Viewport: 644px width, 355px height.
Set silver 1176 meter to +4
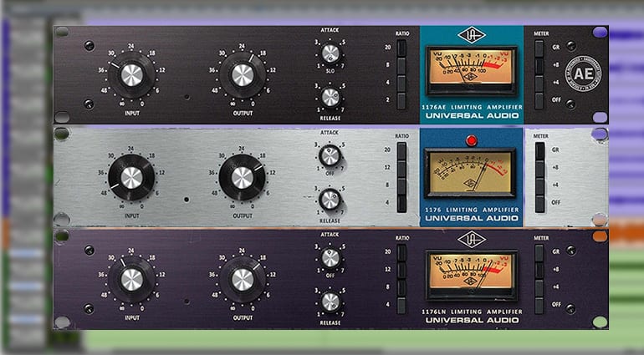[539, 186]
